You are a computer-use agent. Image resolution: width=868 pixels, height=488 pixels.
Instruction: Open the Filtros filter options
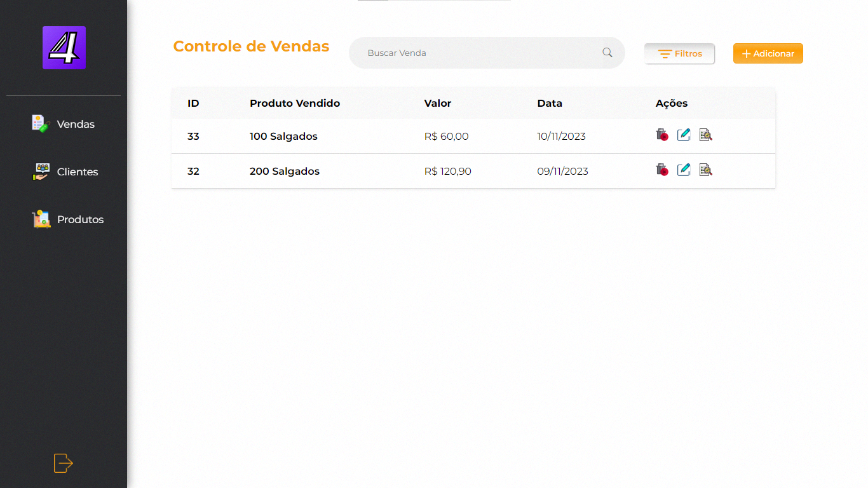coord(679,54)
